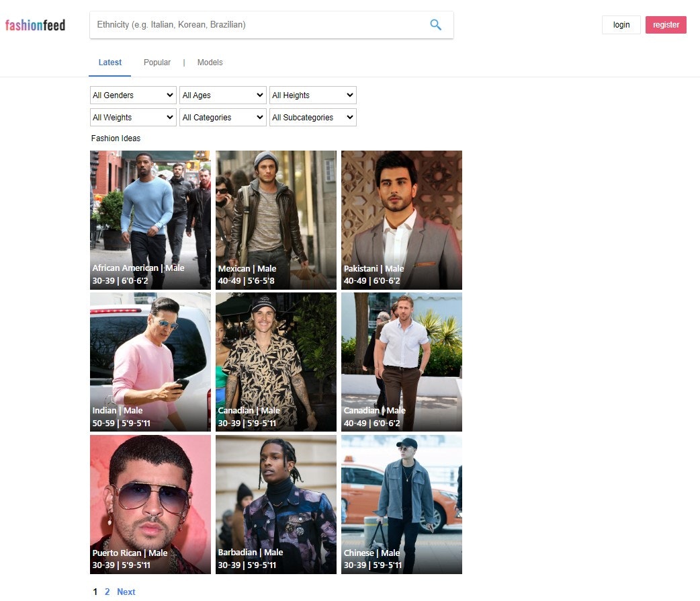The height and width of the screenshot is (601, 700).
Task: Open the Puerto Rican Male fashion post
Action: point(150,504)
